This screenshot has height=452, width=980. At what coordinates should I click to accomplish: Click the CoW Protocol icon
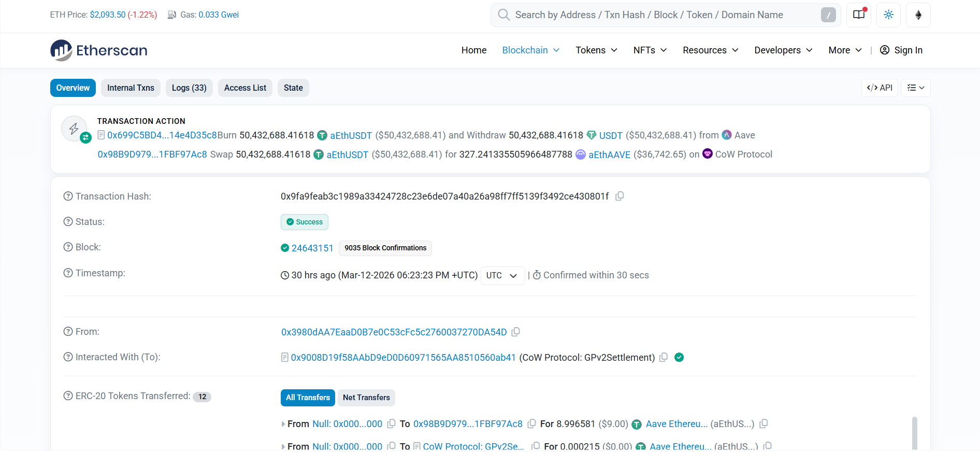coord(708,154)
